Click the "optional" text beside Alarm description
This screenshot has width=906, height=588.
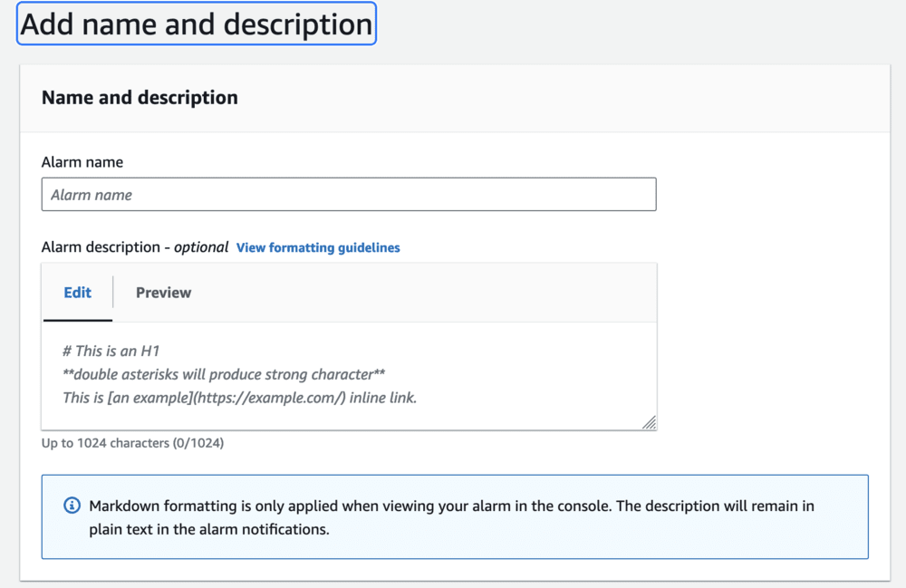(x=201, y=247)
